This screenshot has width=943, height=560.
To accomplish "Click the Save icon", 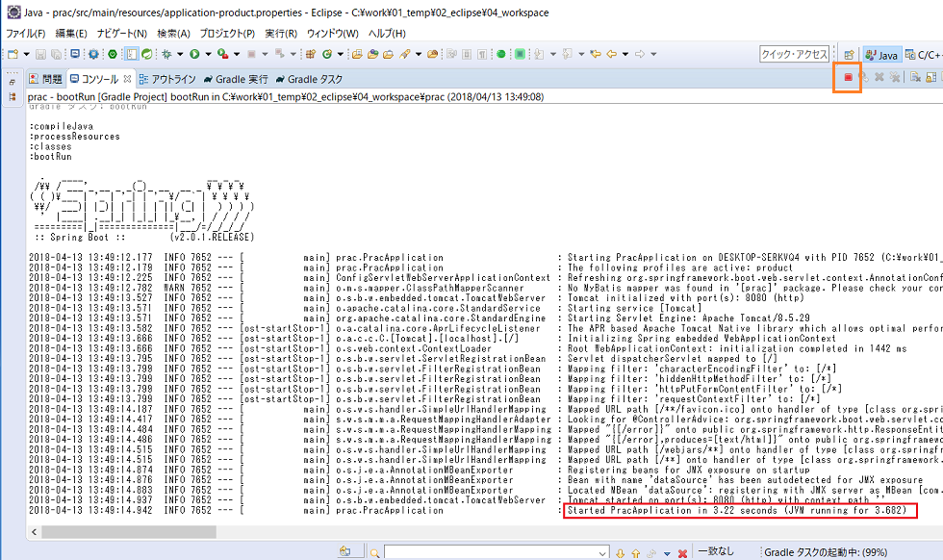I will [42, 55].
